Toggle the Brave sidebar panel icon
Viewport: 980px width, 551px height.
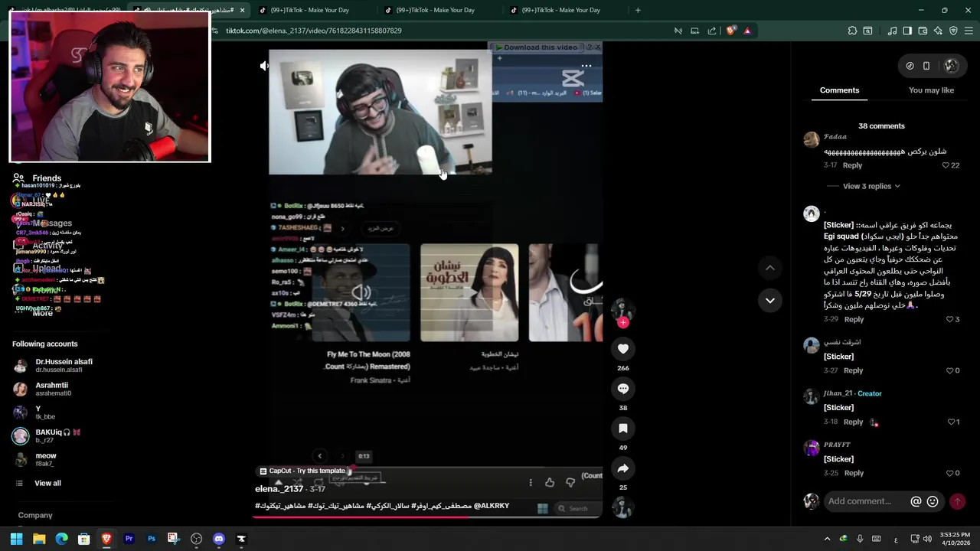907,31
